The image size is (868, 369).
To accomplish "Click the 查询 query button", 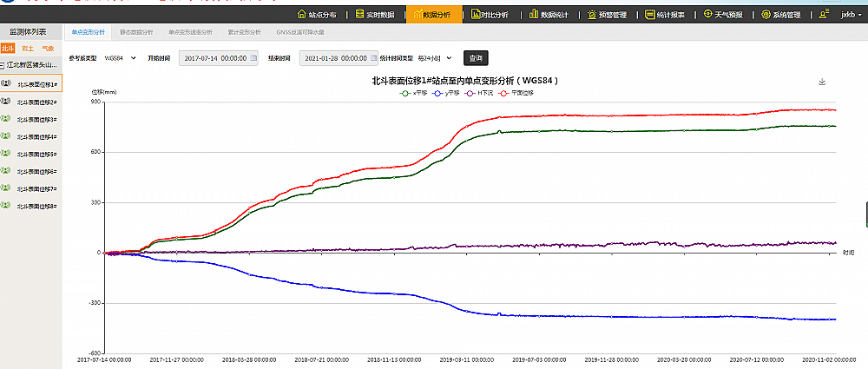I will pos(476,58).
